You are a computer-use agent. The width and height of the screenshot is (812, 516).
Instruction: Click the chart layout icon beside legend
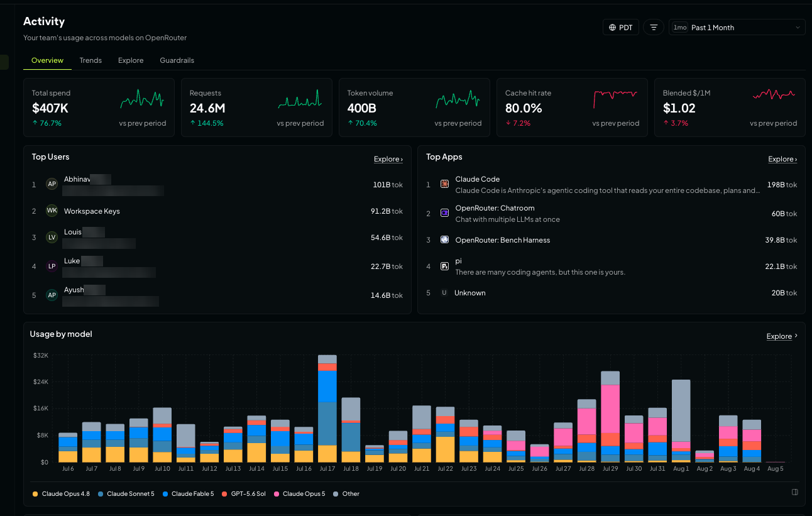point(795,492)
